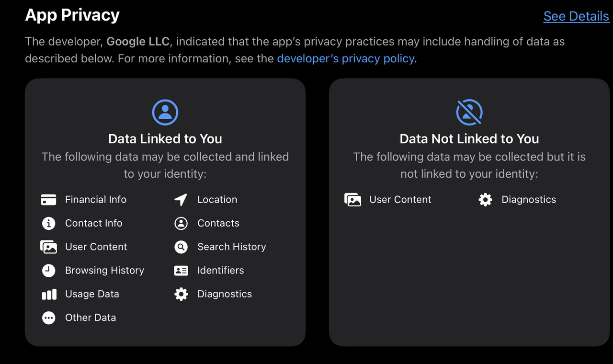Click the Identifiers ID card icon

click(181, 271)
